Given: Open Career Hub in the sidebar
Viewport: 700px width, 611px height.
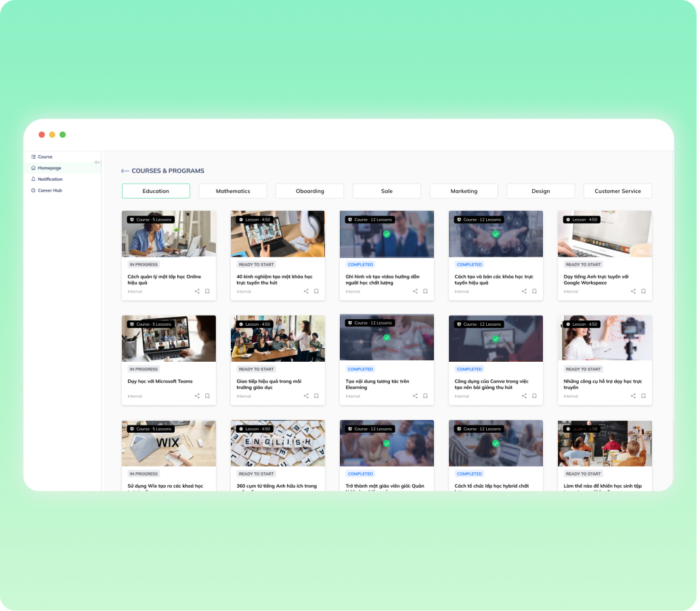Looking at the screenshot, I should [x=49, y=190].
